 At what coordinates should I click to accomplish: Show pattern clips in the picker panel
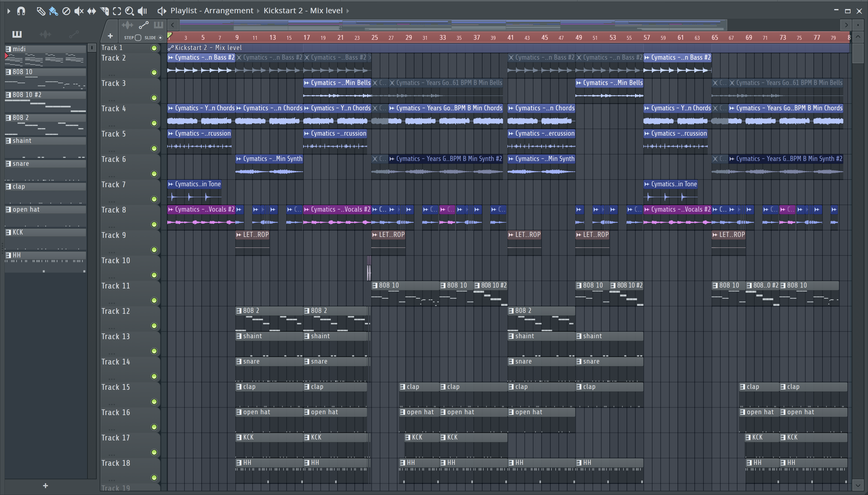(17, 34)
